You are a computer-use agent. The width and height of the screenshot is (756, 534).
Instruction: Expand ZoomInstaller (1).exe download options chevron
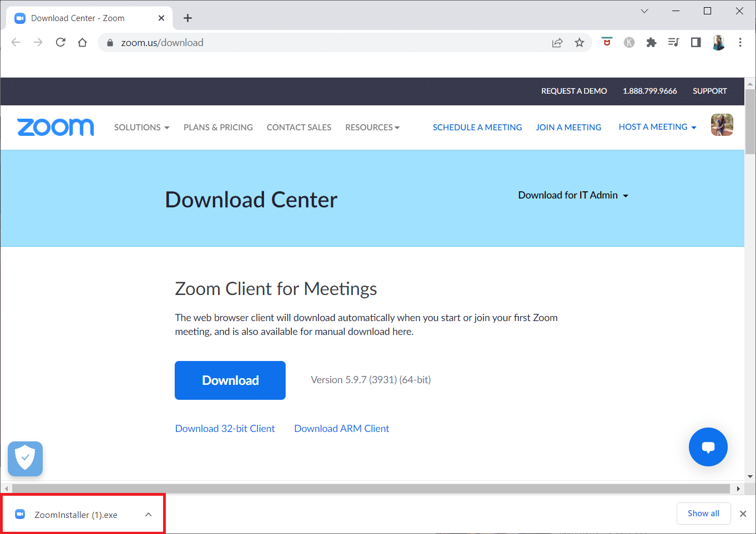coord(148,515)
